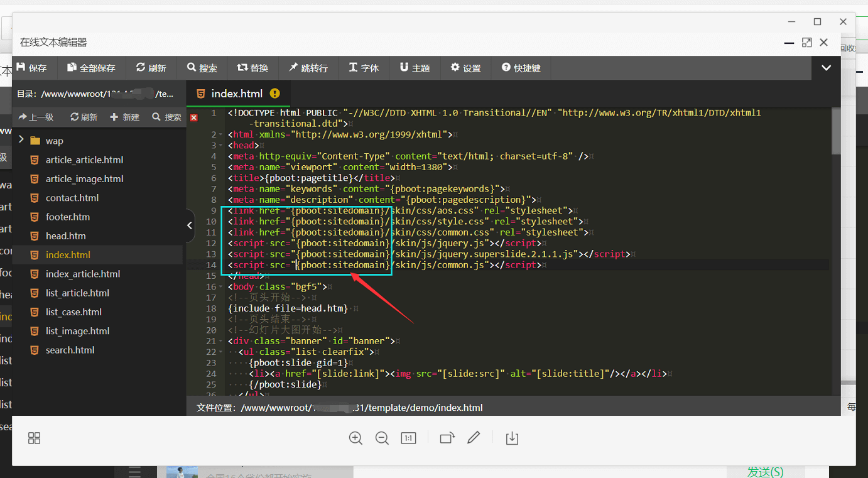
Task: Select index.html in file tree
Action: [68, 255]
